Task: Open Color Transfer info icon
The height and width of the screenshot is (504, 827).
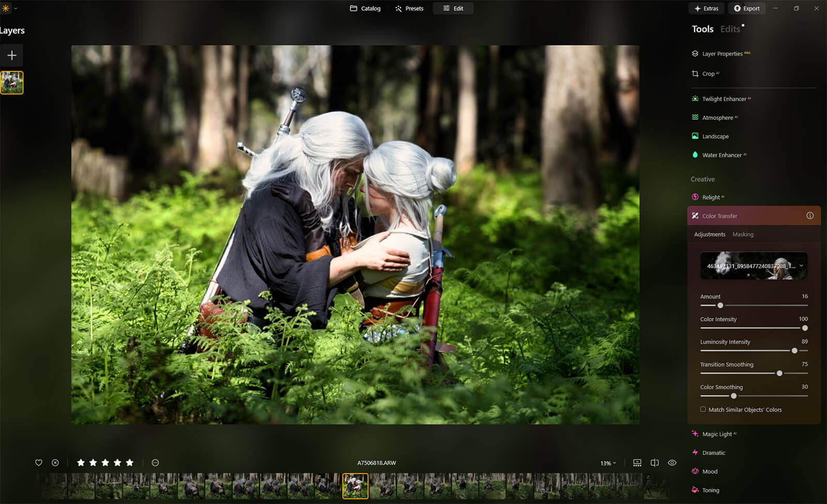Action: [810, 216]
